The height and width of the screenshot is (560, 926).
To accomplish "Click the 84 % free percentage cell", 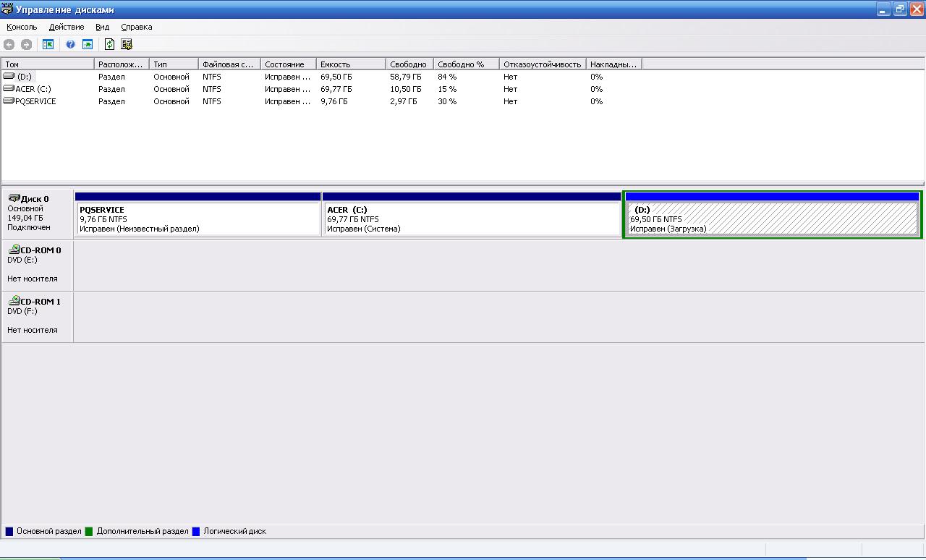I will click(447, 77).
